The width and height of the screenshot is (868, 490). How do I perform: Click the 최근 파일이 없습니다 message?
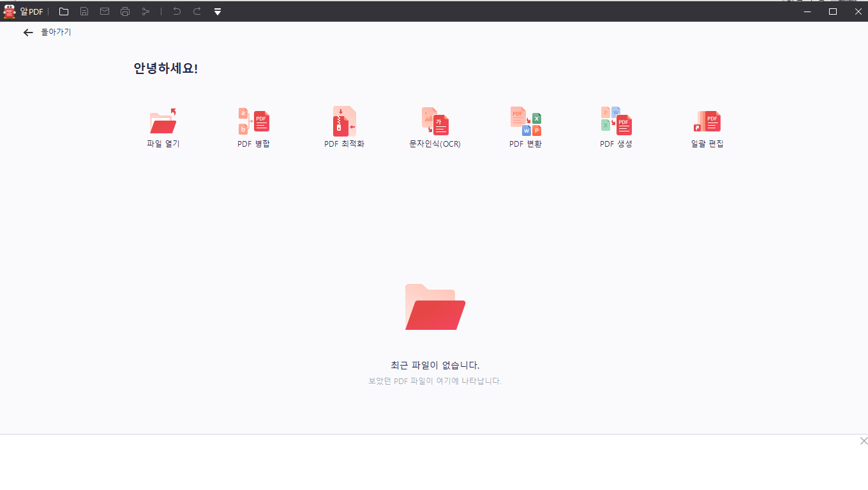click(x=435, y=366)
